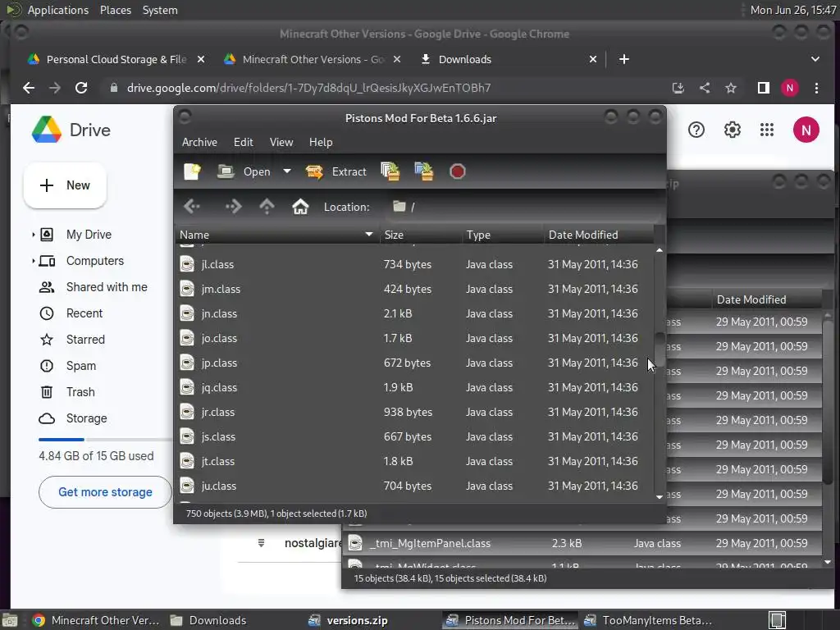Open the View menu in archive manager
The height and width of the screenshot is (630, 840).
tap(281, 142)
